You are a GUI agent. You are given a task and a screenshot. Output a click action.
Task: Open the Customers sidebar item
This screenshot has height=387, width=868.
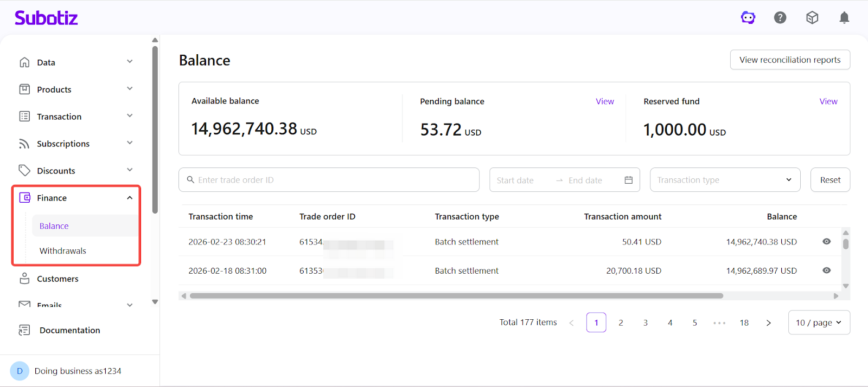pyautogui.click(x=58, y=279)
